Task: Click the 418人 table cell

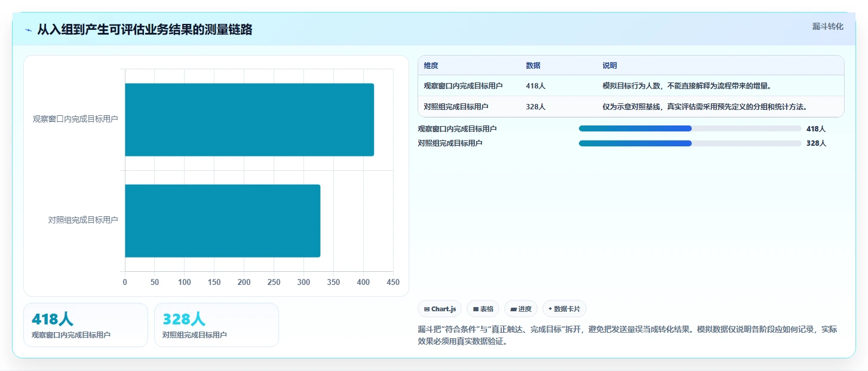Action: (535, 86)
